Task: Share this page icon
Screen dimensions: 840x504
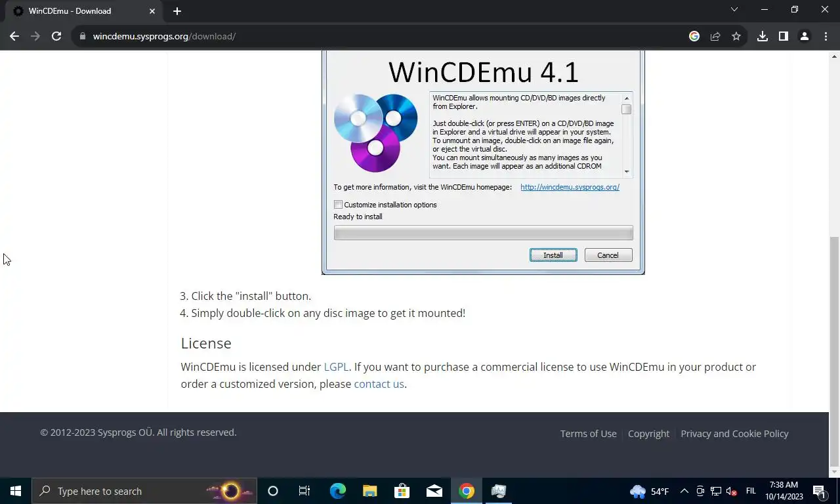Action: click(715, 36)
